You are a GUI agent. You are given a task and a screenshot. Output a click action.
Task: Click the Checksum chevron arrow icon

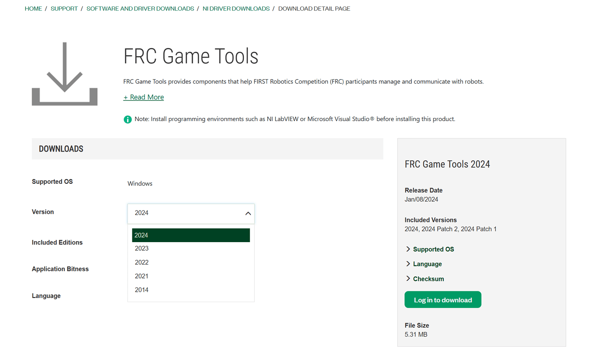pyautogui.click(x=408, y=279)
